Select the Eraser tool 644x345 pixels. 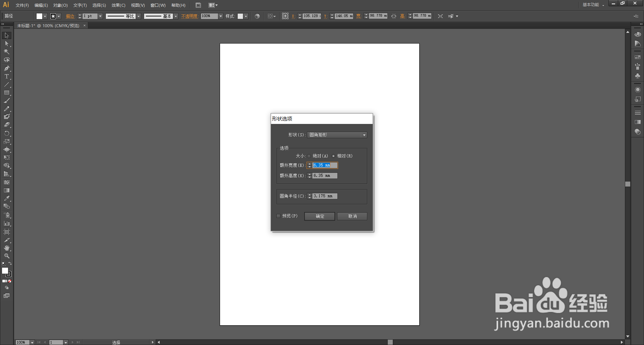click(7, 125)
